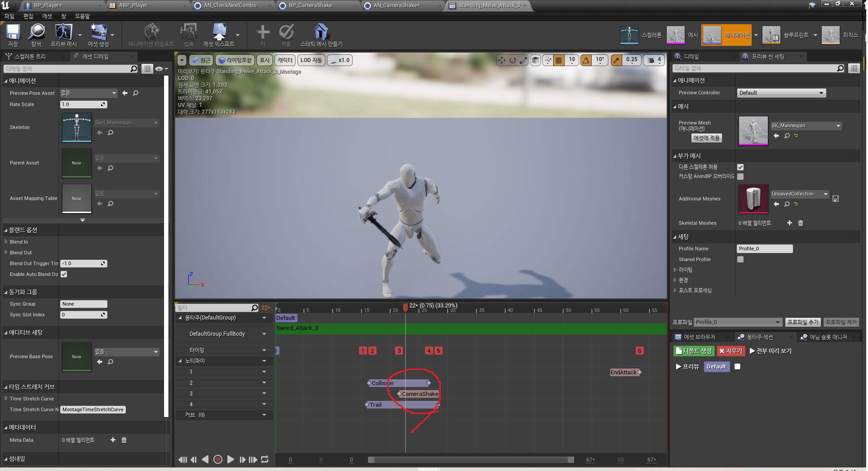The height and width of the screenshot is (471, 868).
Task: Browse to Skel_Mannequin asset using magnifier icon
Action: 111,133
